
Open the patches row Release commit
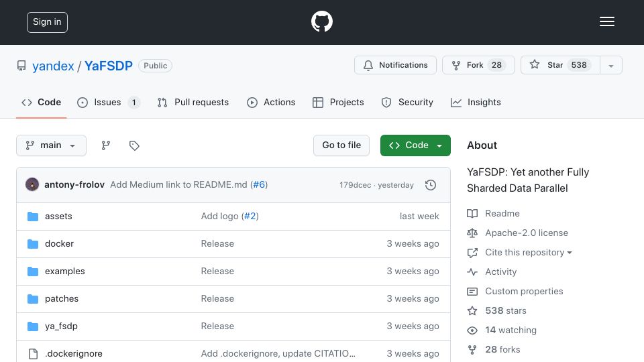pos(217,299)
